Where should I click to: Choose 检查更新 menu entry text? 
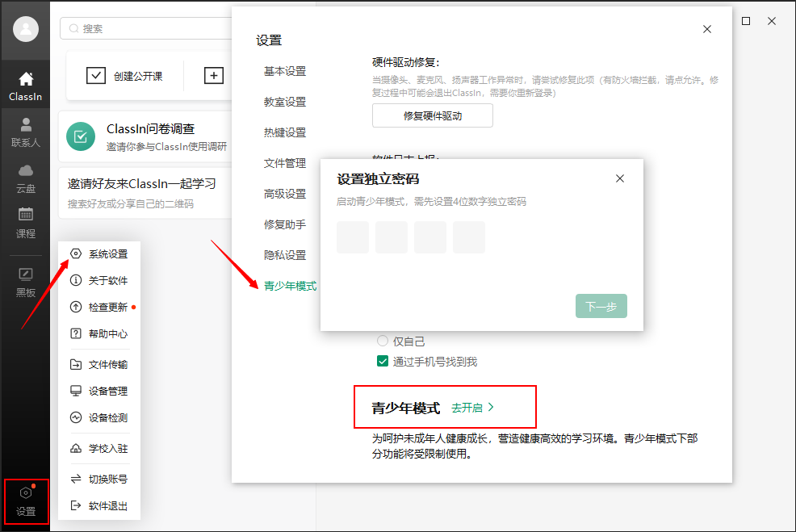tap(108, 307)
